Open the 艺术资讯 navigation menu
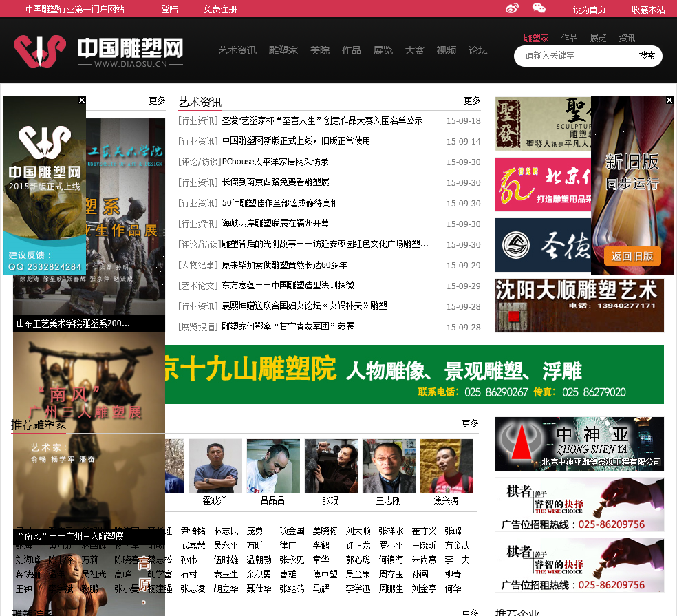The image size is (677, 616). click(x=237, y=50)
